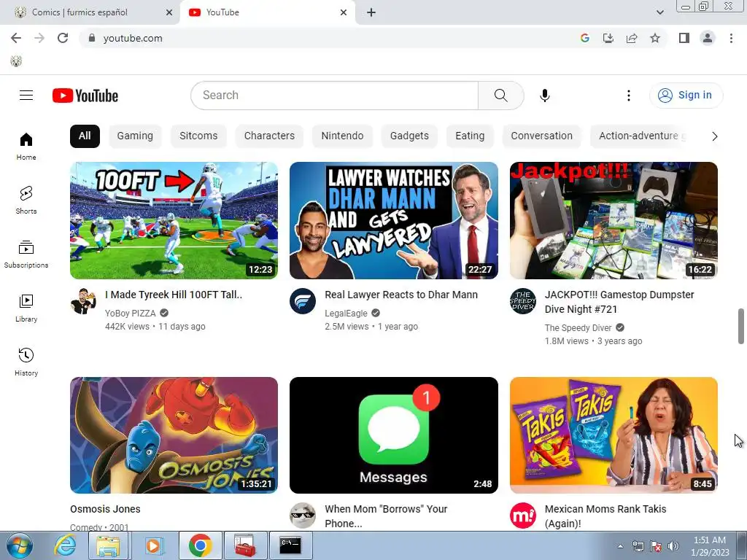Show hidden system tray icons
This screenshot has height=560, width=747.
point(620,546)
